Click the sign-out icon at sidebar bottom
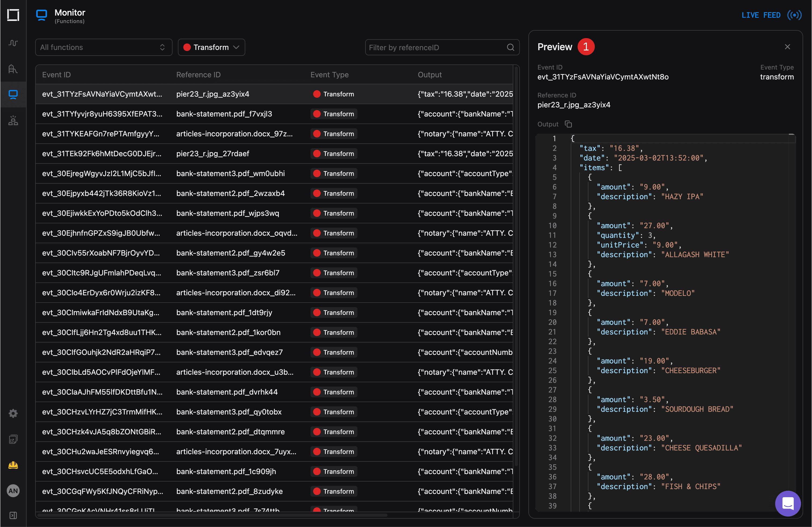 click(x=13, y=515)
